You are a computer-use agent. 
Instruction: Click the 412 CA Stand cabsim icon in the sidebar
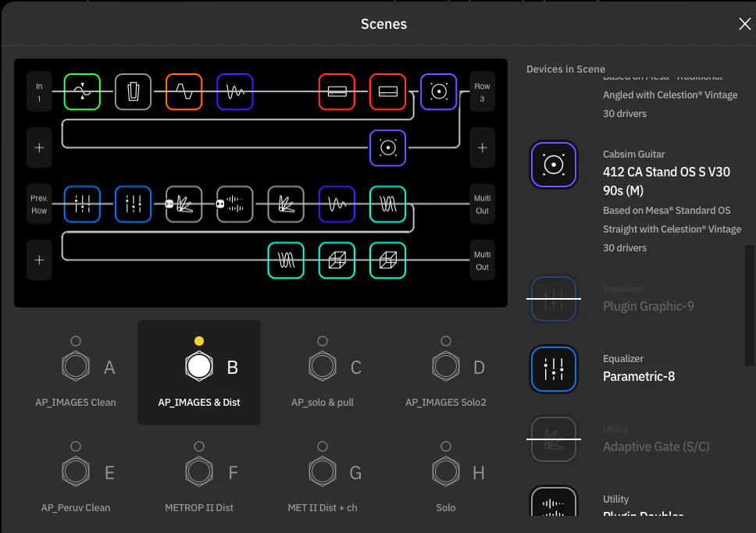coord(554,165)
